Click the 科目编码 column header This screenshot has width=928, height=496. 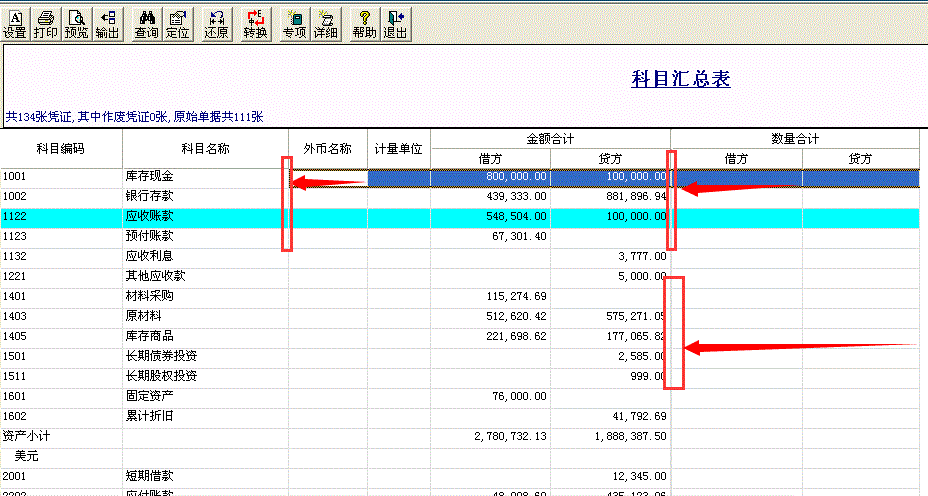[x=61, y=149]
